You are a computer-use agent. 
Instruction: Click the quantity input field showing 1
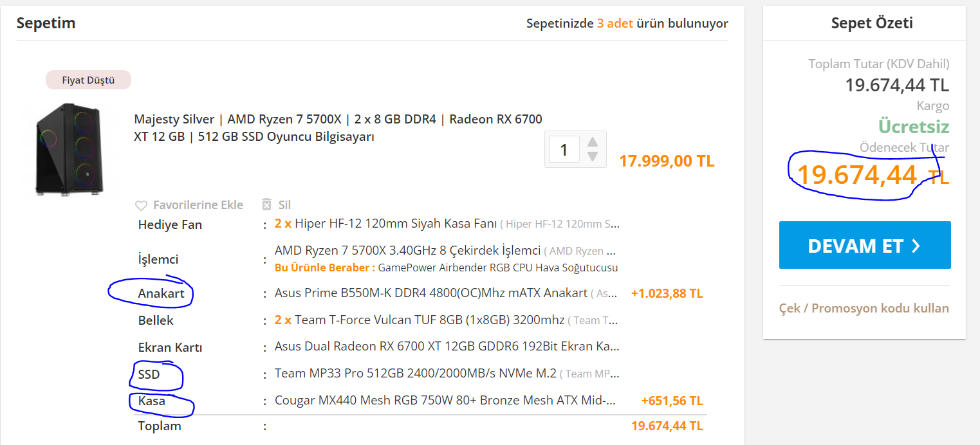pos(564,149)
